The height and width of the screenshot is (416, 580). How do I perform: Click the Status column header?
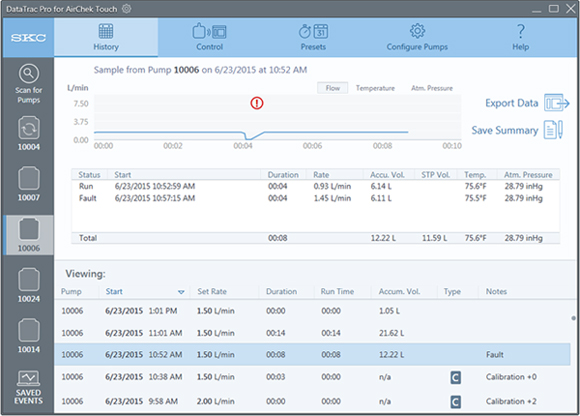(x=89, y=175)
